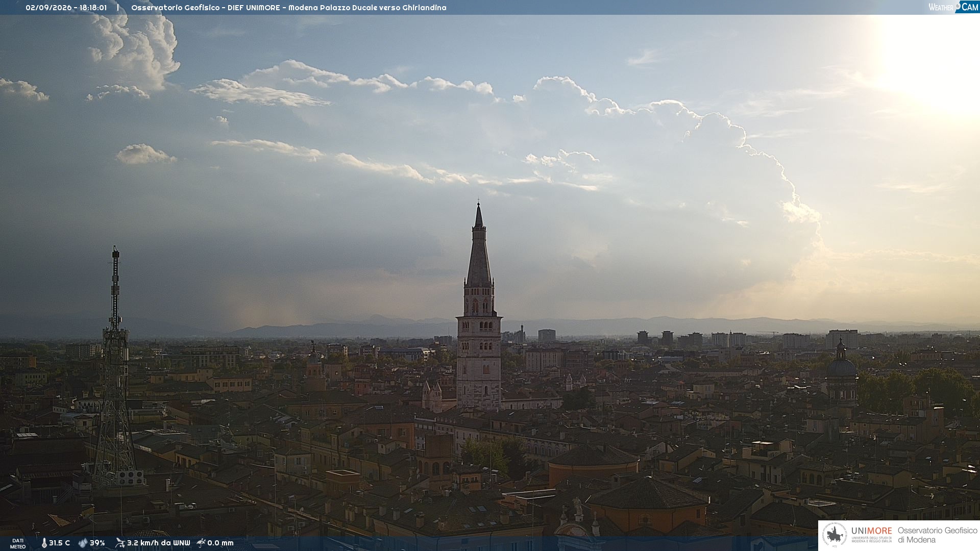
Task: Click the lattice antenna tower
Action: (115, 367)
